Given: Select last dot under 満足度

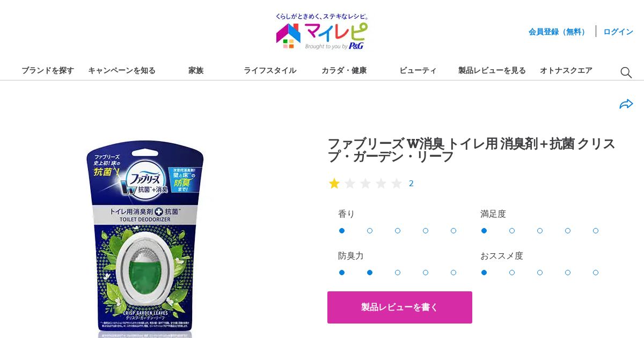Looking at the screenshot, I should [x=596, y=231].
